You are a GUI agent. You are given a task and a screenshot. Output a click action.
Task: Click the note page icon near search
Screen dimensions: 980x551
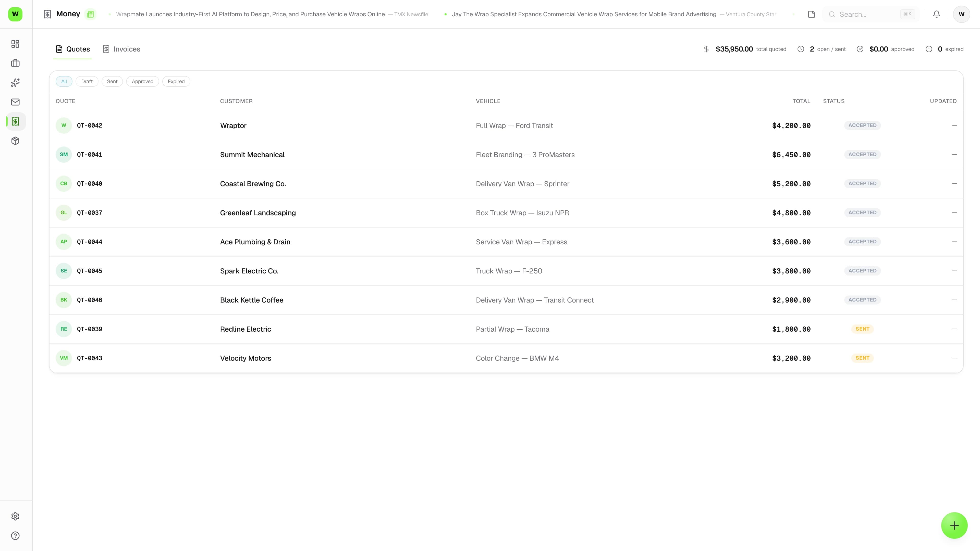coord(812,14)
